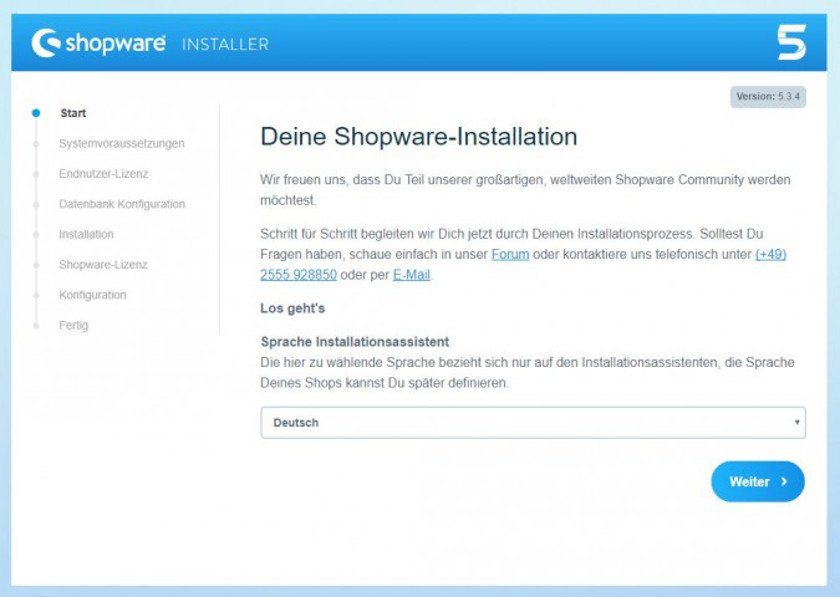Viewport: 840px width, 597px height.
Task: Click the Sprache Installationsassistent label
Action: coord(355,342)
